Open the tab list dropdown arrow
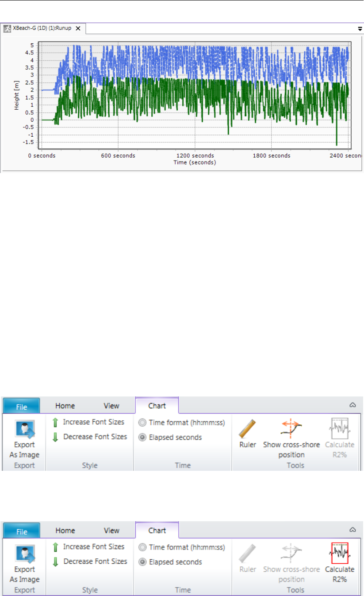The height and width of the screenshot is (596, 364). click(x=360, y=28)
